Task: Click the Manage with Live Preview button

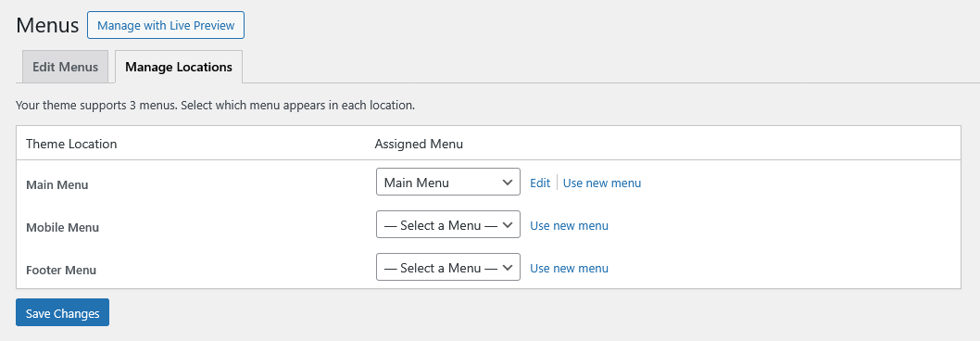Action: 166,26
